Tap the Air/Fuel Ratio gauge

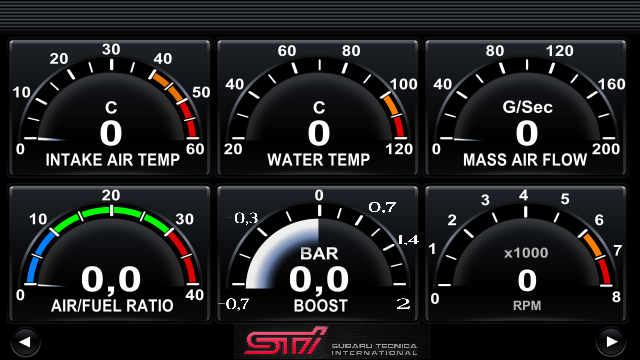[109, 253]
